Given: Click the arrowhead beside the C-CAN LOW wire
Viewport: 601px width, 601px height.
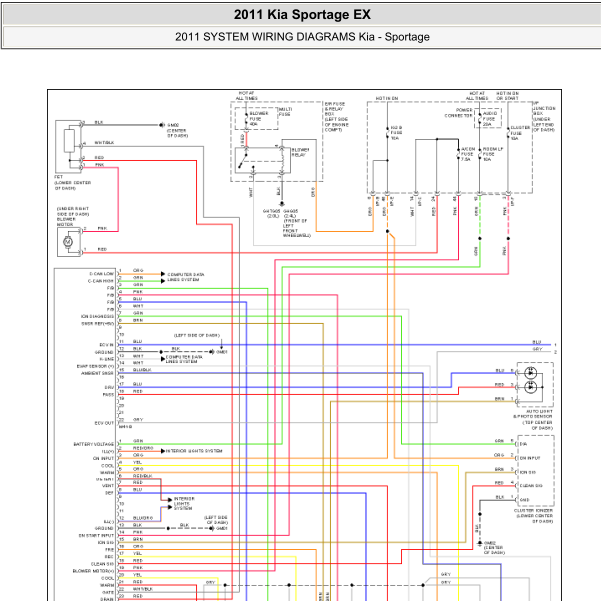Looking at the screenshot, I should point(163,274).
